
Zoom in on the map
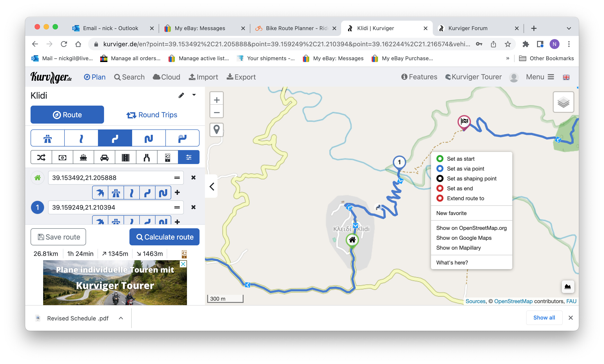216,100
